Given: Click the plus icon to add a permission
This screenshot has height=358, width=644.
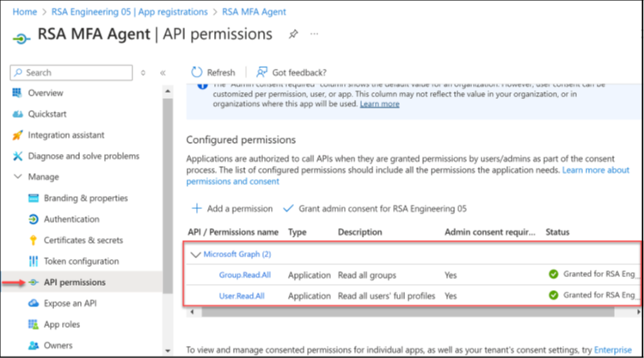Looking at the screenshot, I should pyautogui.click(x=196, y=208).
